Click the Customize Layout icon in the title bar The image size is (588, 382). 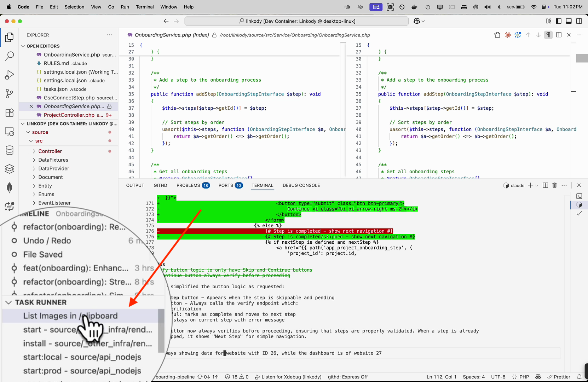[x=549, y=21]
